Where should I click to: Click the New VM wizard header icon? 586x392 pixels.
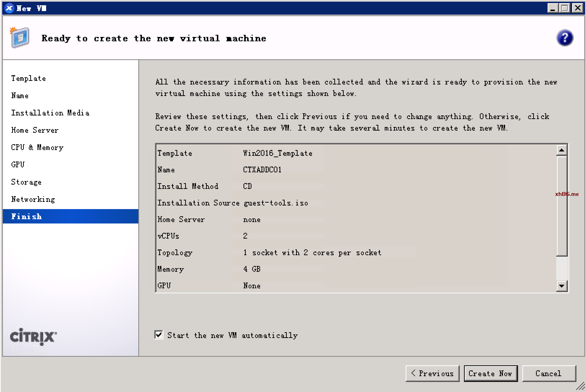coord(20,37)
